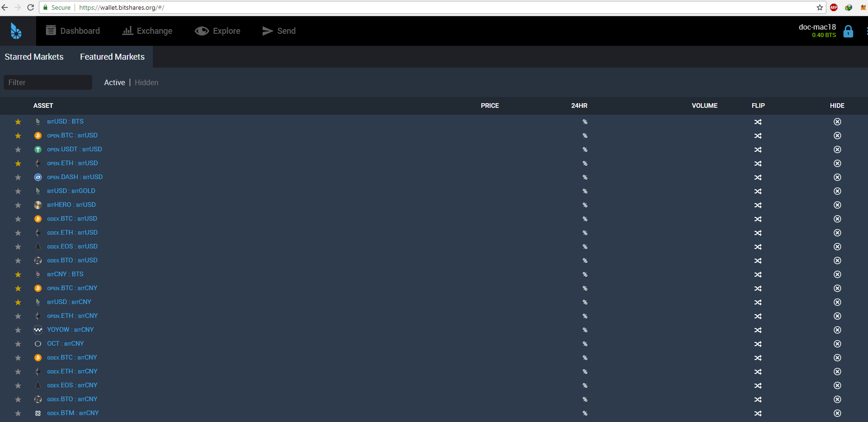The width and height of the screenshot is (868, 422).
Task: Hide the GDEX.ETH : bitCNY market
Action: click(837, 372)
